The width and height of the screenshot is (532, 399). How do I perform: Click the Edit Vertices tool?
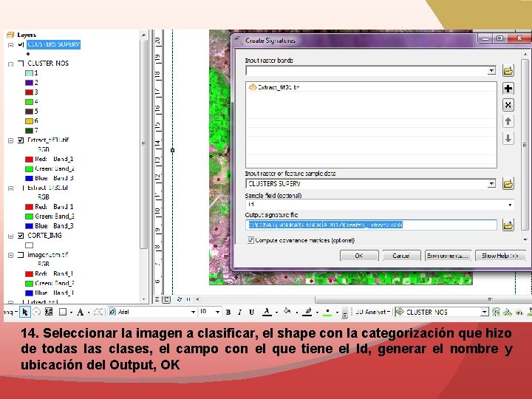click(x=98, y=312)
